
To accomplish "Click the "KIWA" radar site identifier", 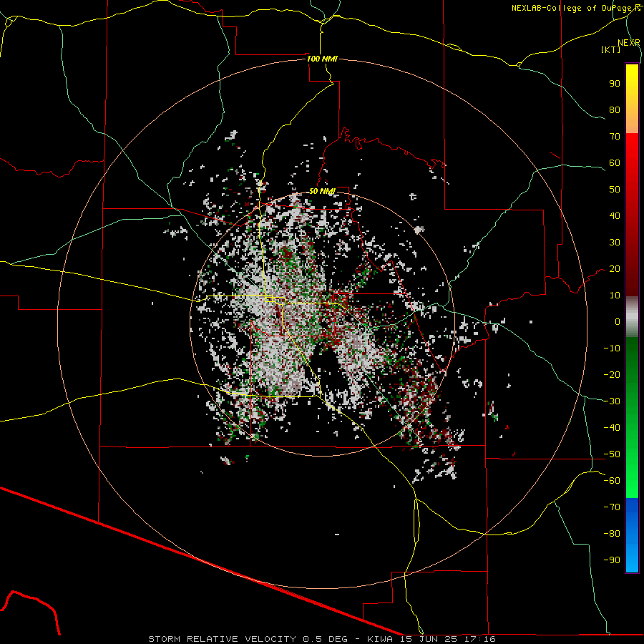I will pyautogui.click(x=380, y=639).
